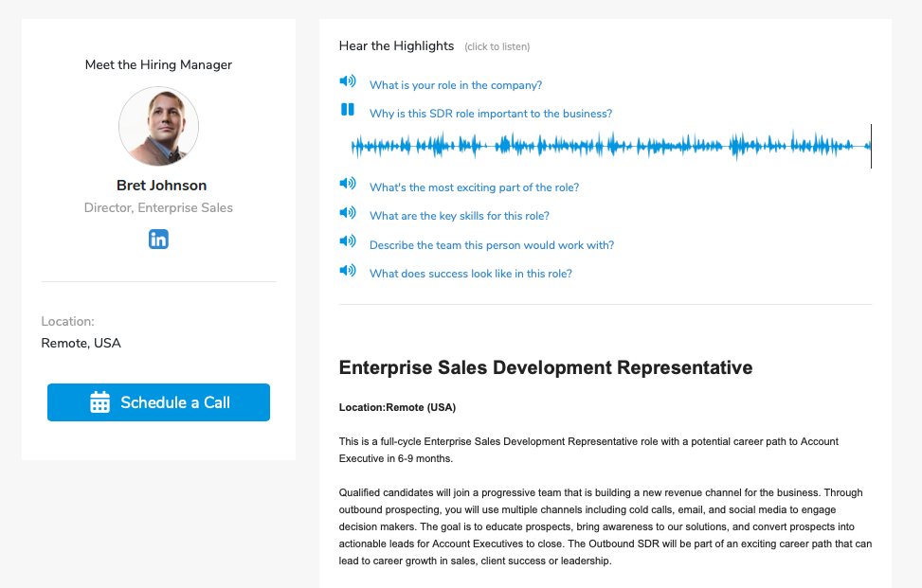The height and width of the screenshot is (588, 922).
Task: Open 'What is your role in the company?' link
Action: (x=456, y=85)
